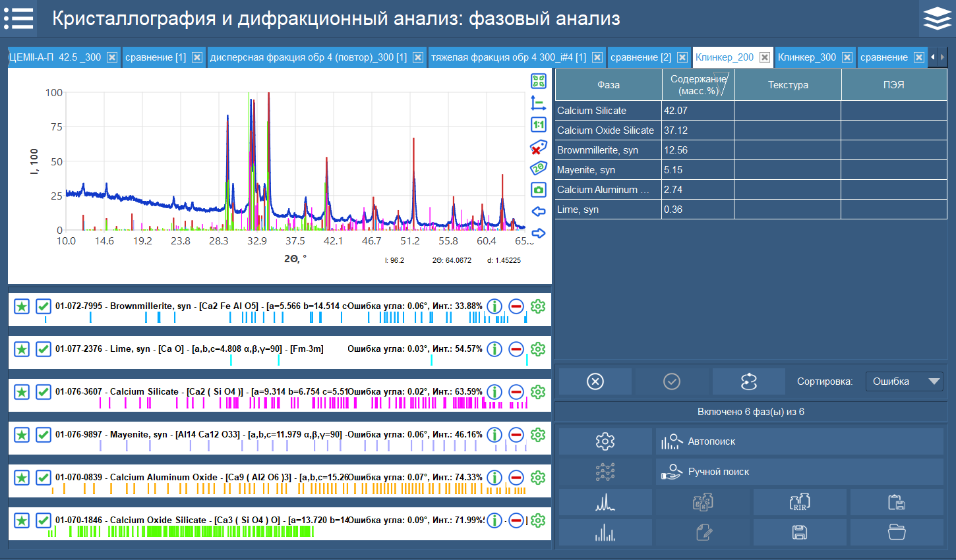The height and width of the screenshot is (560, 956).
Task: Click the blue back arrow under the camera icon
Action: coord(539,210)
